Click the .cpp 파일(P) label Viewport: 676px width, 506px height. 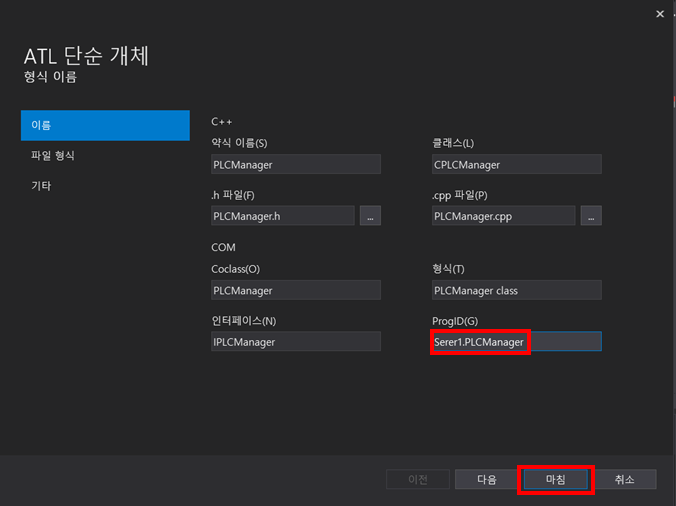point(460,195)
